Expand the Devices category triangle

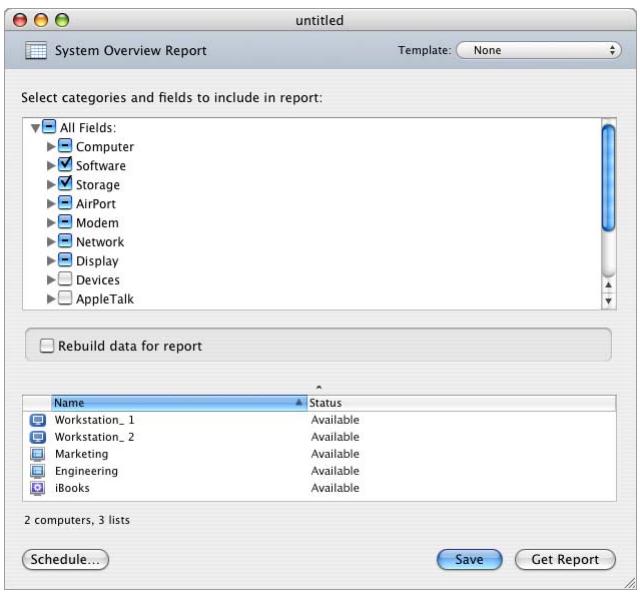pyautogui.click(x=51, y=280)
